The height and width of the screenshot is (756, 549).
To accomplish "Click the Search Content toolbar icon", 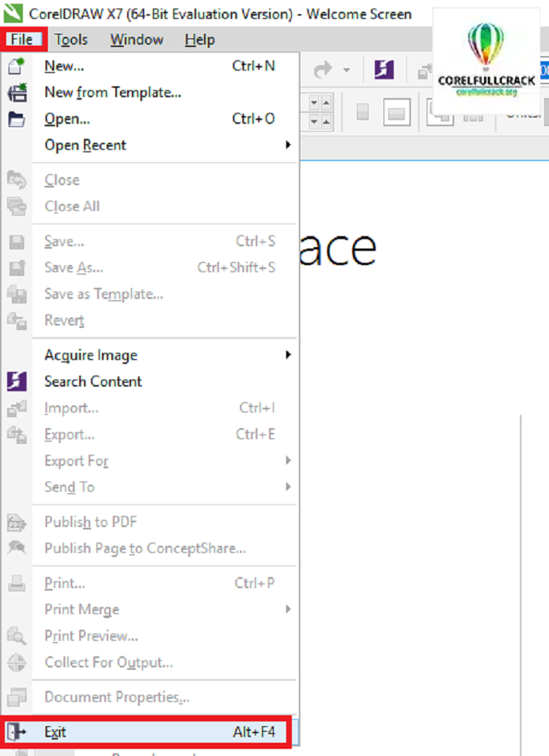I will click(x=384, y=70).
